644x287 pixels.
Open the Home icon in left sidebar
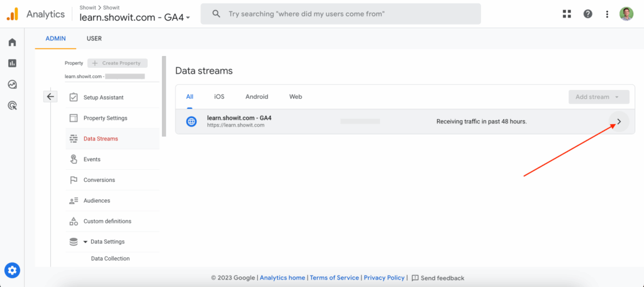coord(12,42)
